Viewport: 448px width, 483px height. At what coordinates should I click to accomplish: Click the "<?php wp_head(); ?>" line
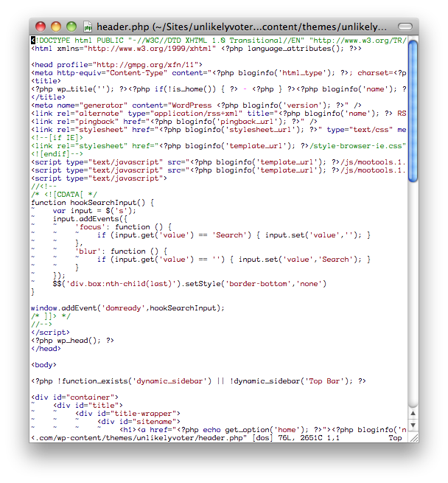pyautogui.click(x=72, y=341)
